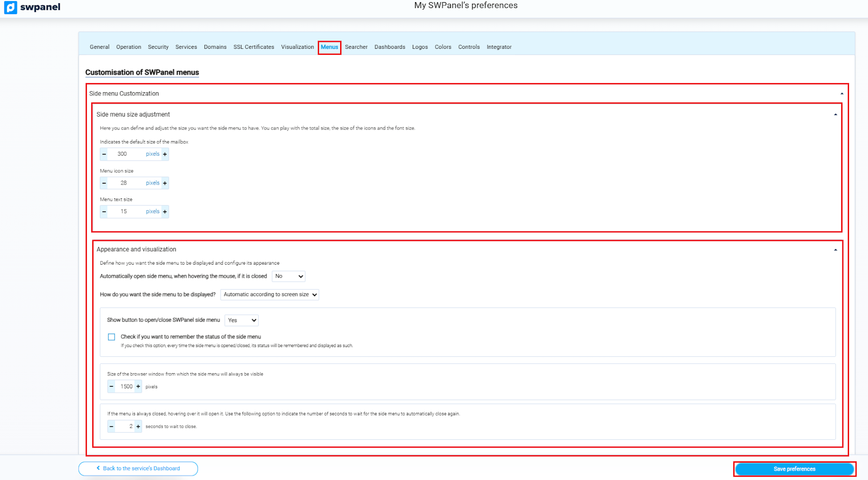This screenshot has width=868, height=480.
Task: Open the Colors tab
Action: point(443,47)
